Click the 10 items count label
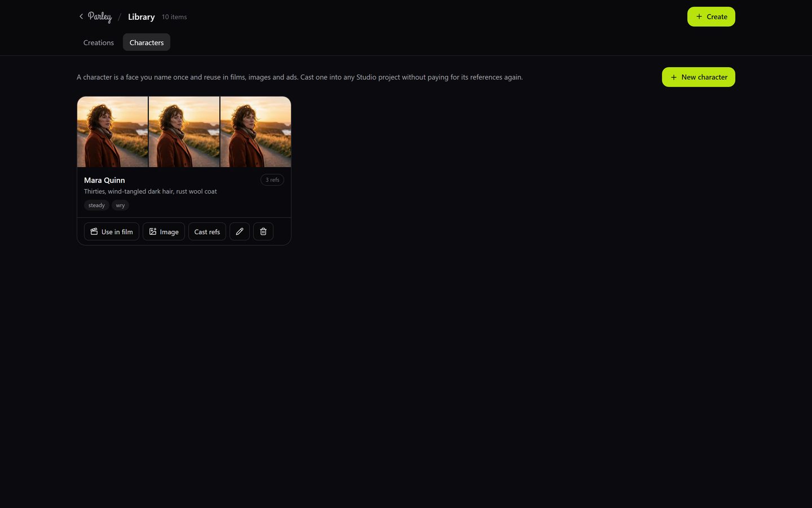812x508 pixels. pyautogui.click(x=174, y=17)
